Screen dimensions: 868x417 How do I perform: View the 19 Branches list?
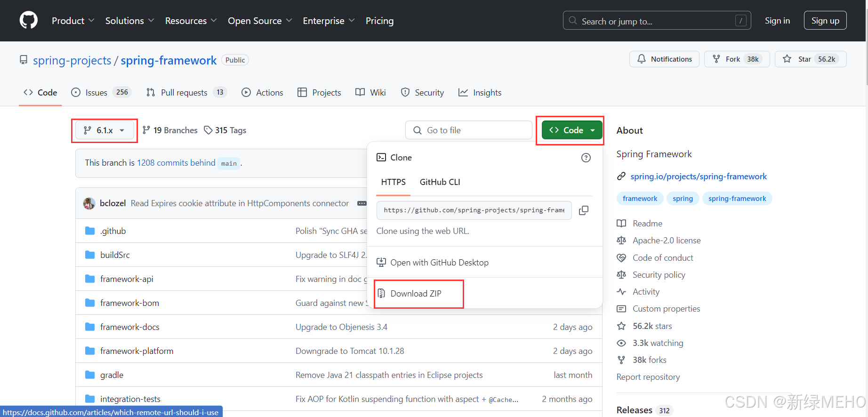pyautogui.click(x=170, y=130)
